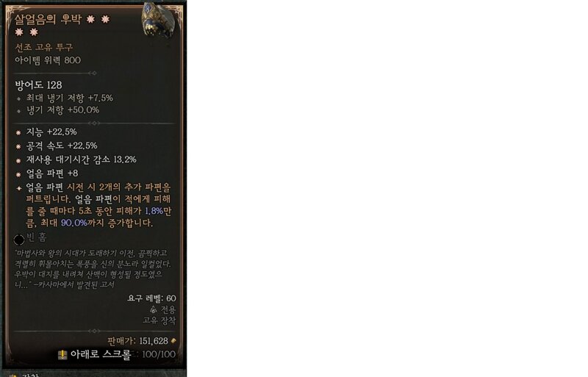
Task: Click the 공격 속도 +22.5% affix line
Action: click(62, 146)
